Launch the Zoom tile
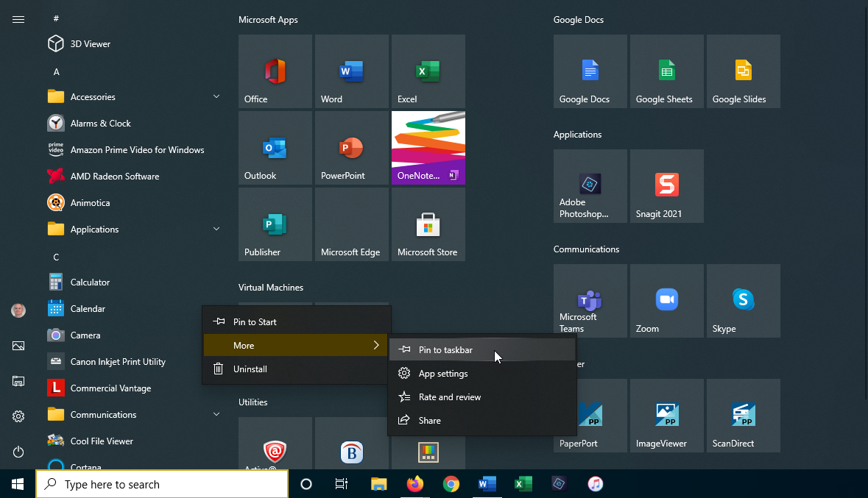Image resolution: width=868 pixels, height=498 pixels. 666,300
